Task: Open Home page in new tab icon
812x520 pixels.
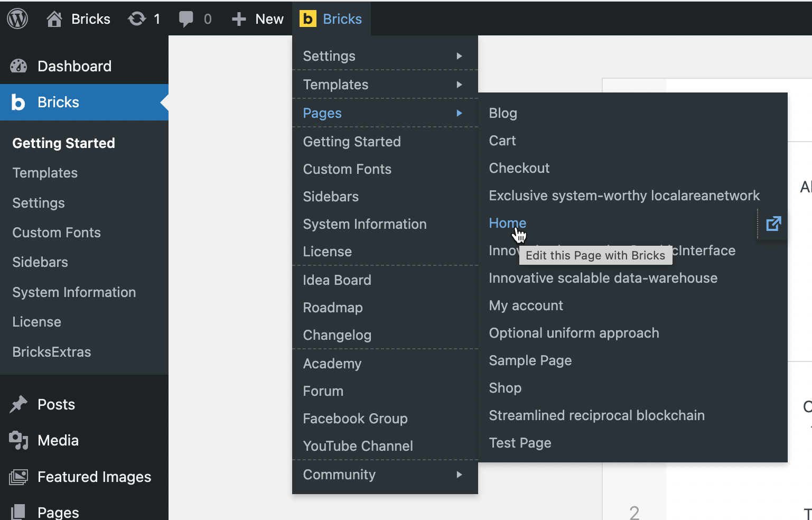Action: point(773,224)
